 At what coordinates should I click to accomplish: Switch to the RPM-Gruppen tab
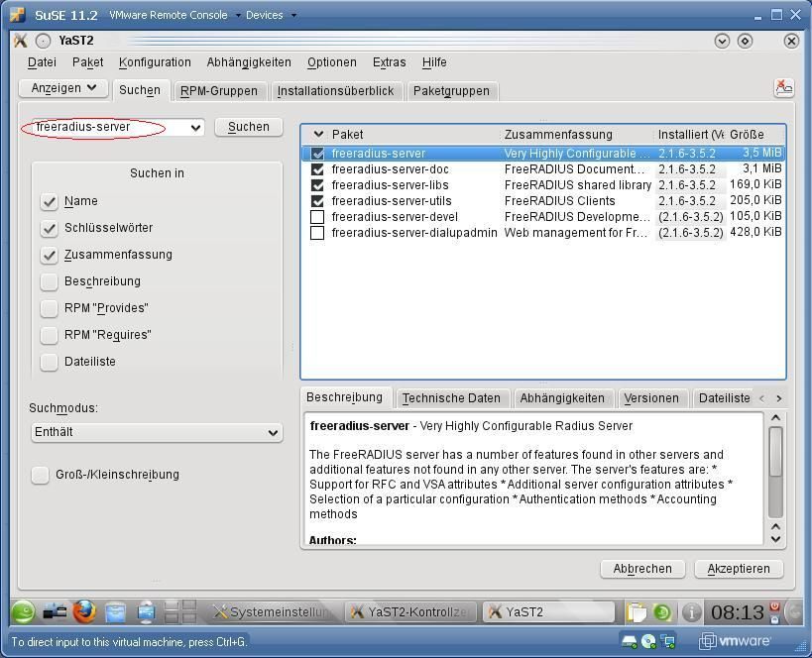218,91
